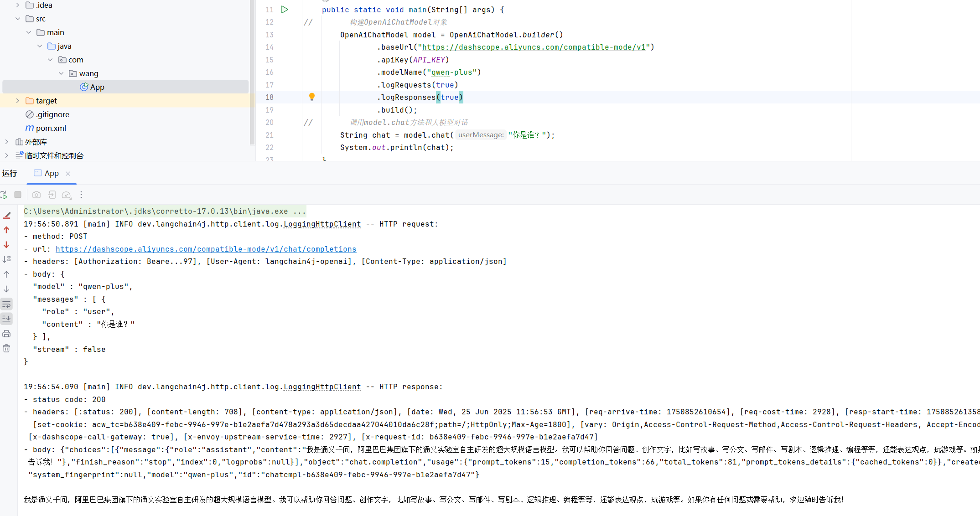The width and height of the screenshot is (980, 516).
Task: Click the baseUrl dashscope link in code
Action: pos(534,47)
